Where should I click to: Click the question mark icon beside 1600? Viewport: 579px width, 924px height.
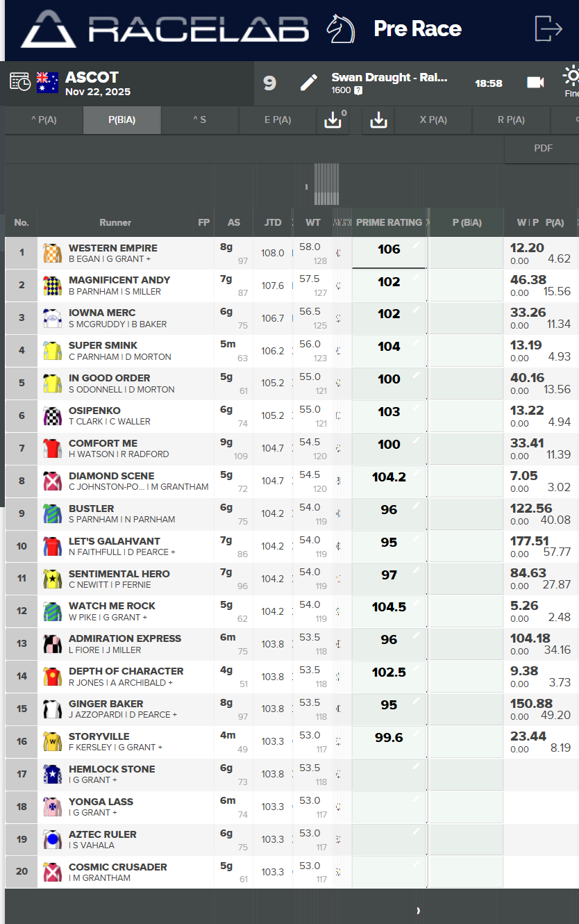pos(358,90)
